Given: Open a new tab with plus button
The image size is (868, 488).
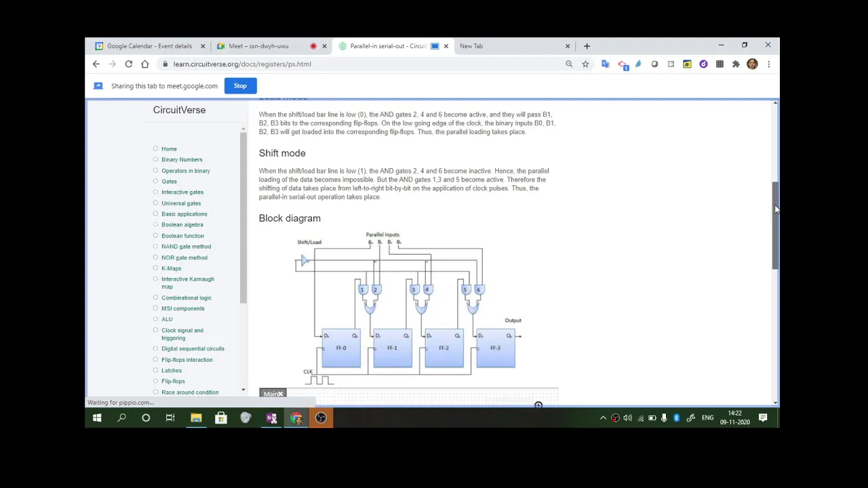Looking at the screenshot, I should pyautogui.click(x=587, y=46).
